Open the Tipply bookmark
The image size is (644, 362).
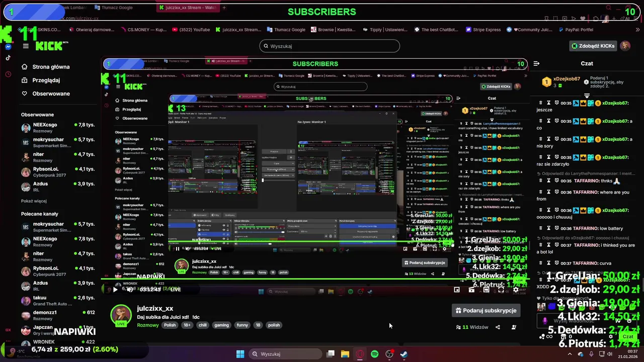(384, 30)
